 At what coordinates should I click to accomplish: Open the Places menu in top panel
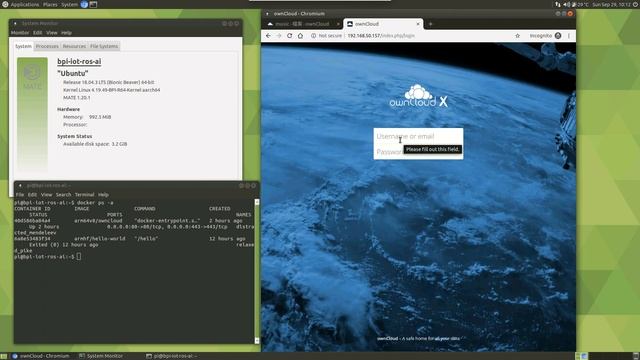point(50,4)
